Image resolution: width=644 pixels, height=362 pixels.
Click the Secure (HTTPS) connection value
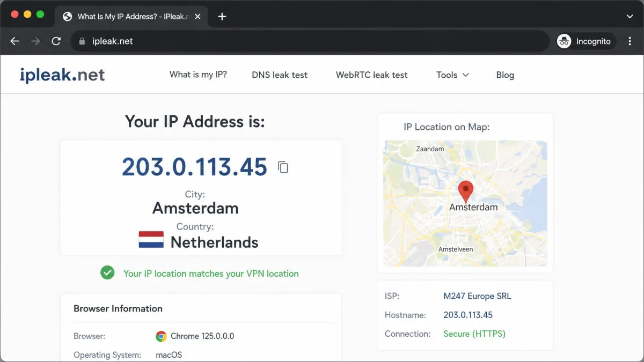point(474,334)
